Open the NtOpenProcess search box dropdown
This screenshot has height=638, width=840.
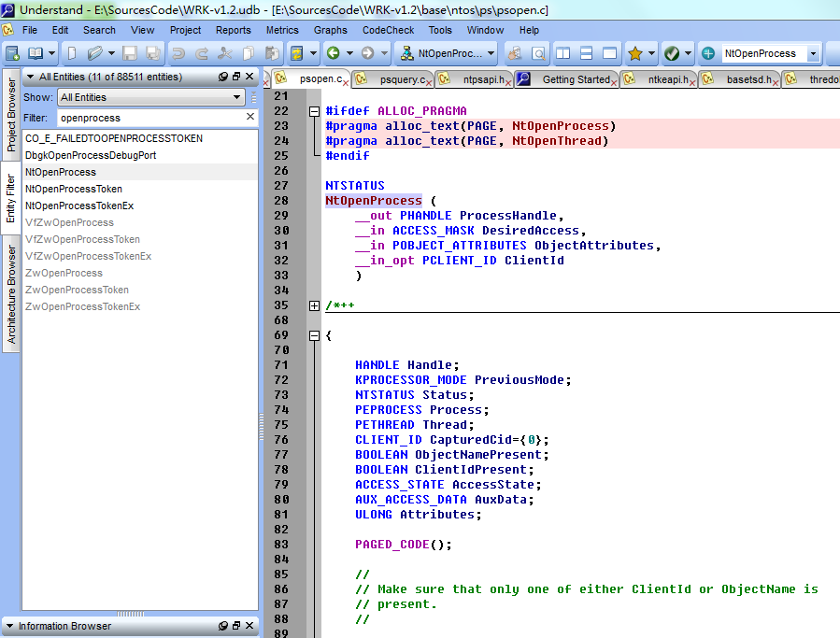click(813, 53)
